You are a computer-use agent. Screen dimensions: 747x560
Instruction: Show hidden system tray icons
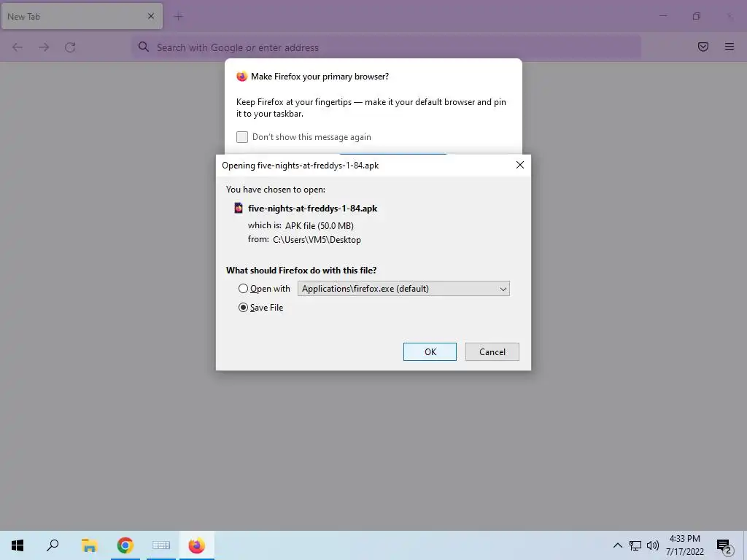[x=617, y=545]
